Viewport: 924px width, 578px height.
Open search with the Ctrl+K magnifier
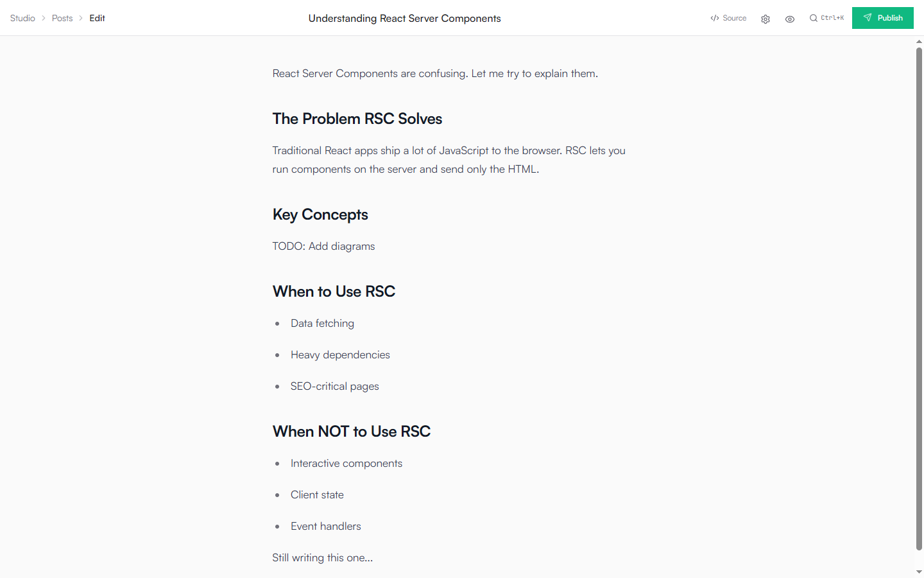pyautogui.click(x=826, y=18)
